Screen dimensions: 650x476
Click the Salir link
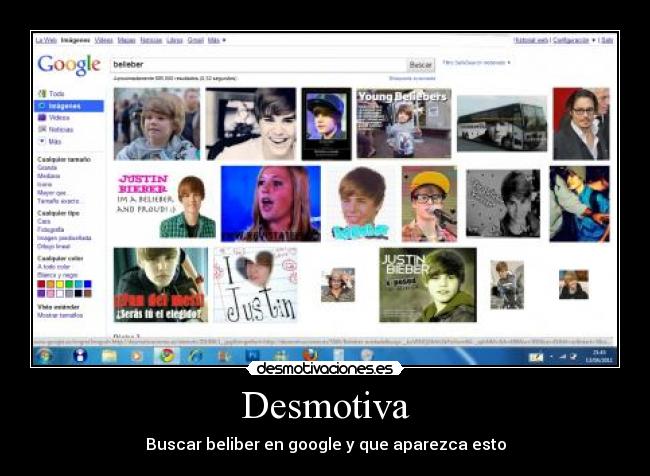607,40
